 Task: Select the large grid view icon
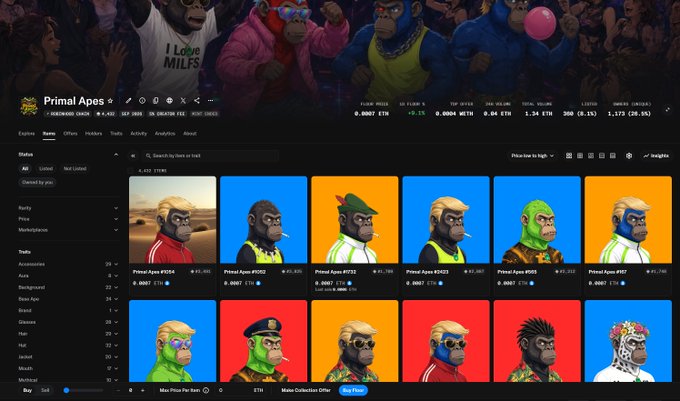coord(569,156)
